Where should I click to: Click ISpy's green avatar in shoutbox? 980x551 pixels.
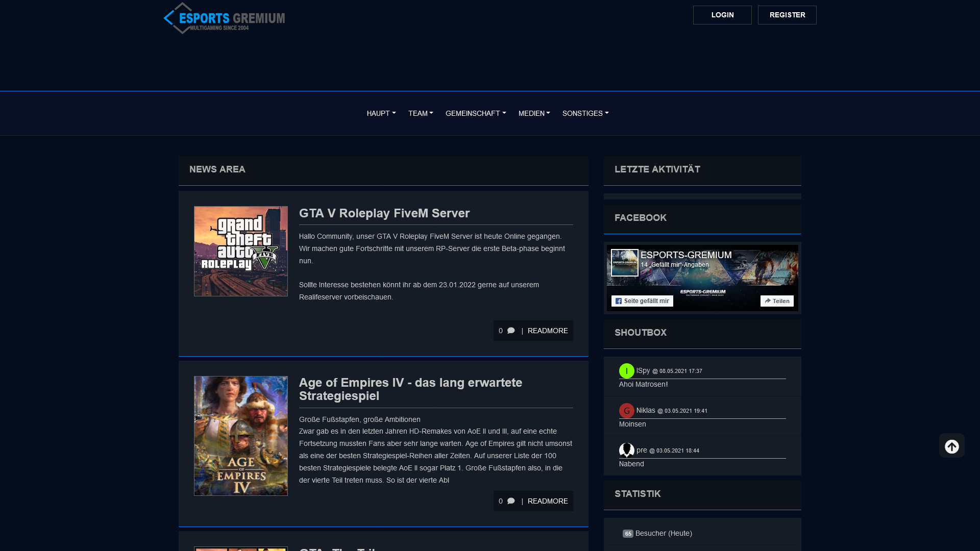(x=627, y=371)
